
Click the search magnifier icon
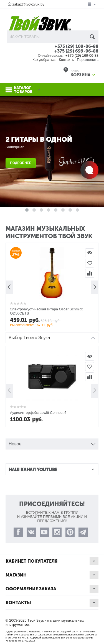click(92, 37)
